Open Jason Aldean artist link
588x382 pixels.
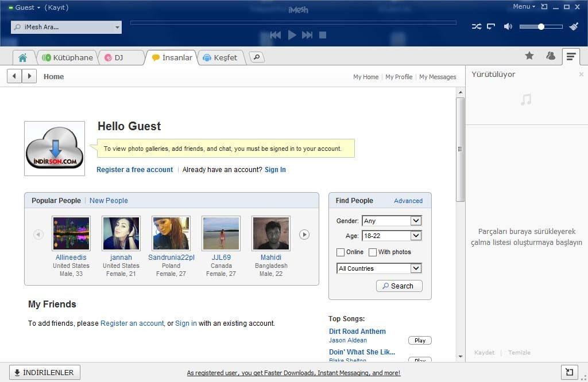347,340
